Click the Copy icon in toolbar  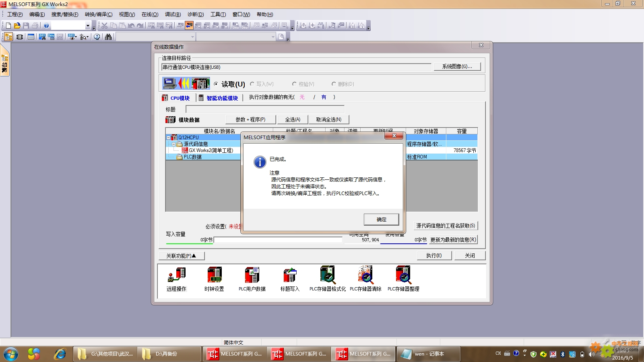point(113,26)
